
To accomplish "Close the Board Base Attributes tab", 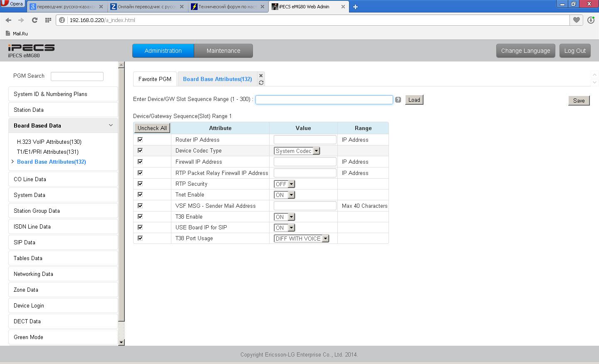I will tap(261, 76).
